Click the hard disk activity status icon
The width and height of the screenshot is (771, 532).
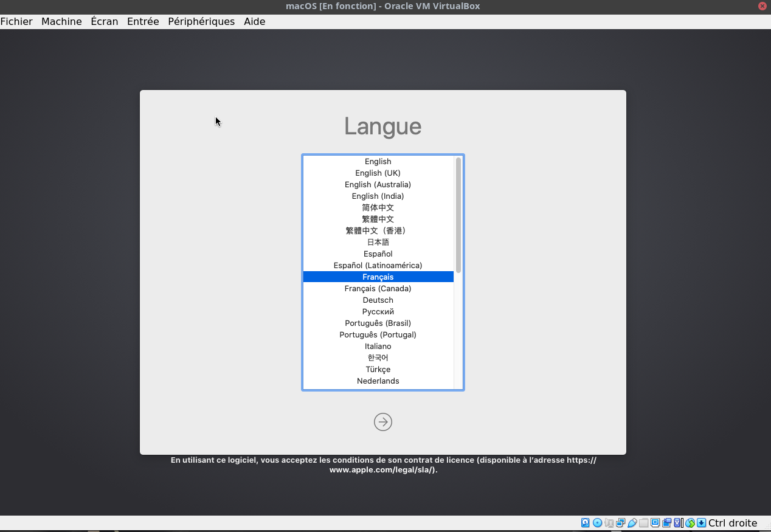(586, 523)
